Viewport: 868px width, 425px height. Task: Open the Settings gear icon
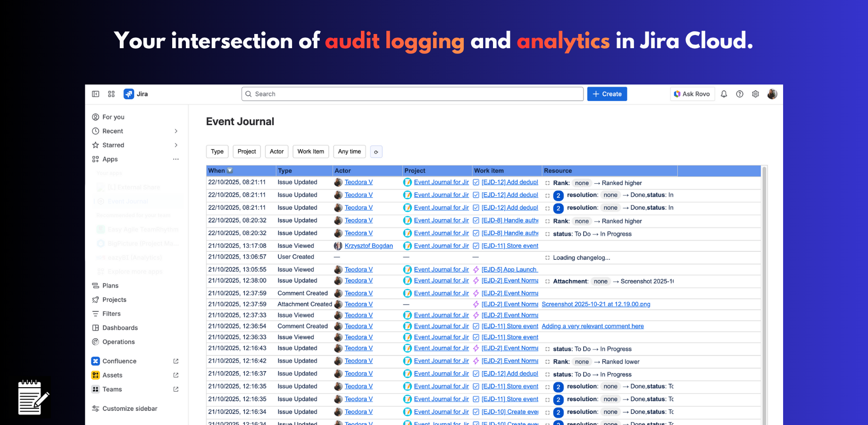click(x=755, y=93)
